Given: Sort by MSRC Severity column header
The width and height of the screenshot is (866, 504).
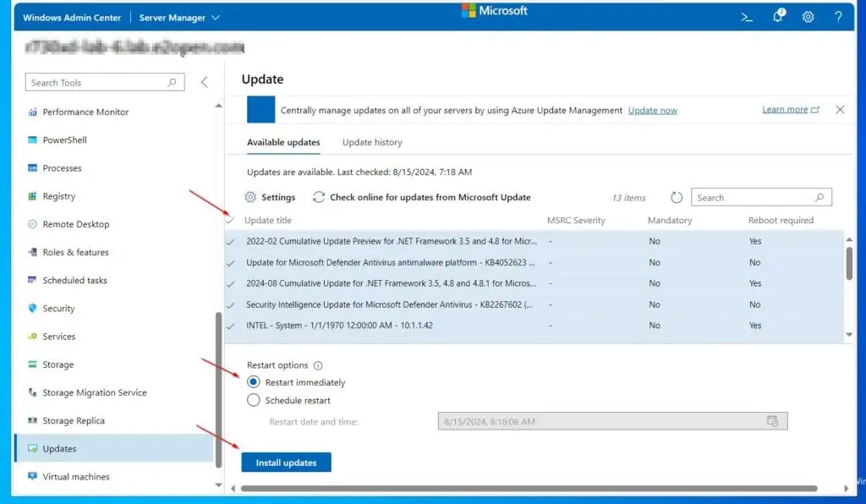Looking at the screenshot, I should click(x=576, y=220).
